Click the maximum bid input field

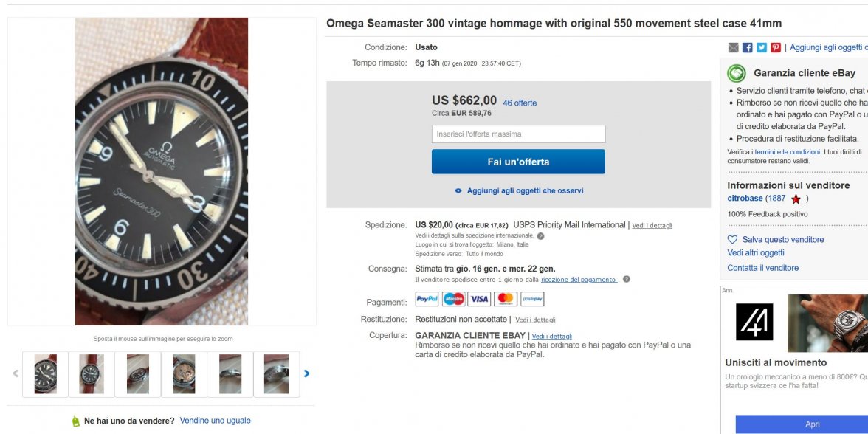click(x=517, y=134)
